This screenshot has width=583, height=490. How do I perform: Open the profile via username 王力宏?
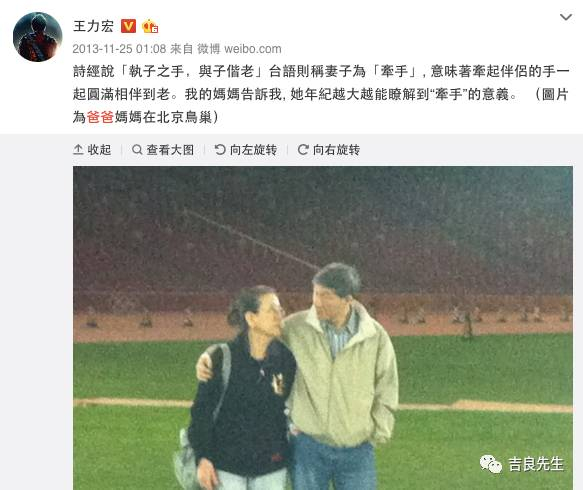pos(93,26)
